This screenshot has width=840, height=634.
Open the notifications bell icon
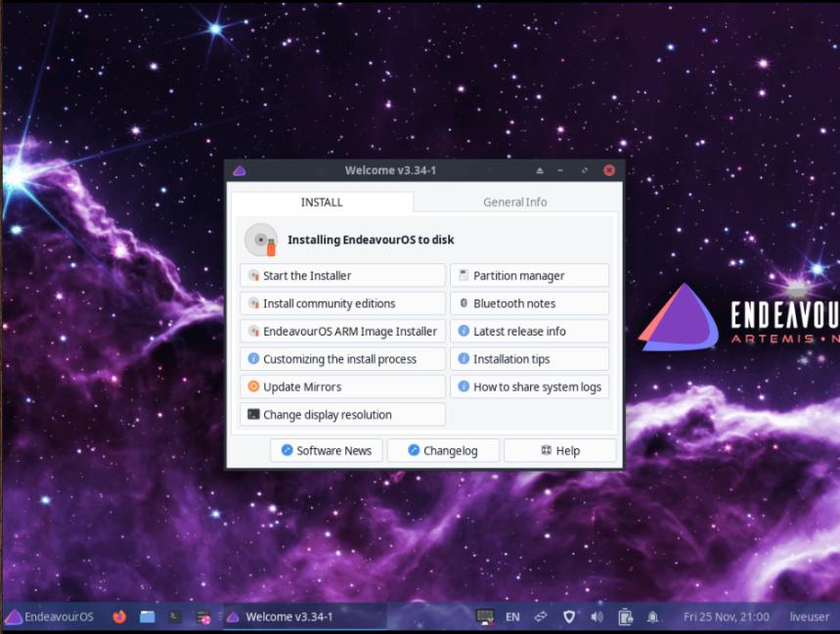click(x=652, y=616)
